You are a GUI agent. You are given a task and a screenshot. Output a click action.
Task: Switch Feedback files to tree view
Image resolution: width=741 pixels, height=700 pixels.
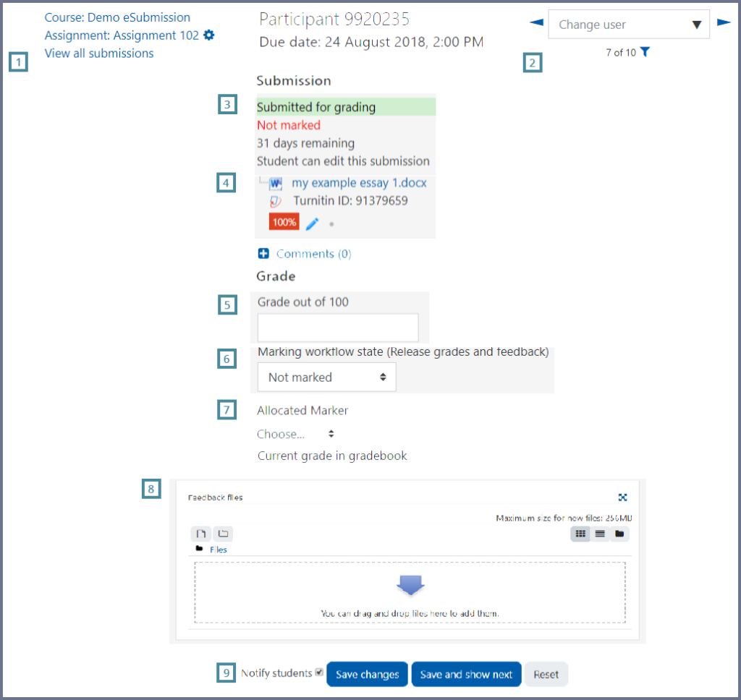619,533
